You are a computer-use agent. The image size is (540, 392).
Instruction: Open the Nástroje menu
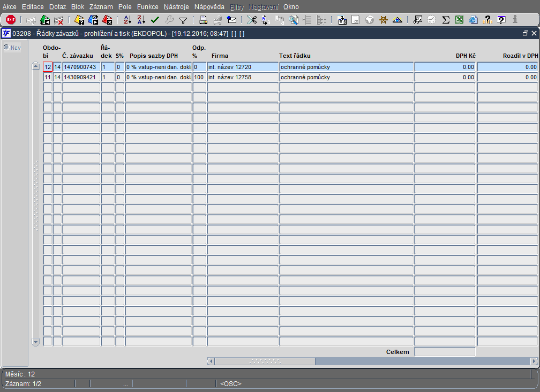point(176,7)
